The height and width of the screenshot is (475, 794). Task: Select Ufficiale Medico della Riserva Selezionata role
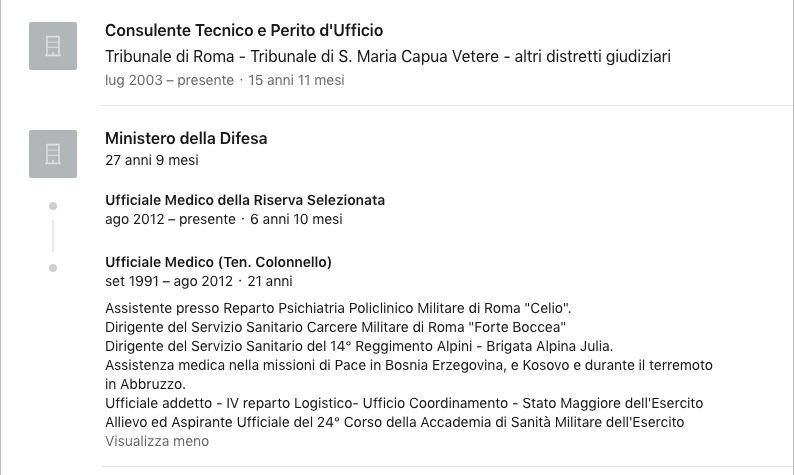(245, 200)
